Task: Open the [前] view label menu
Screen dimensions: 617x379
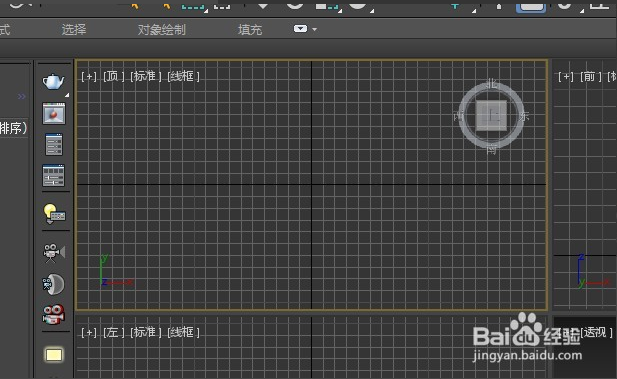Action: click(591, 76)
